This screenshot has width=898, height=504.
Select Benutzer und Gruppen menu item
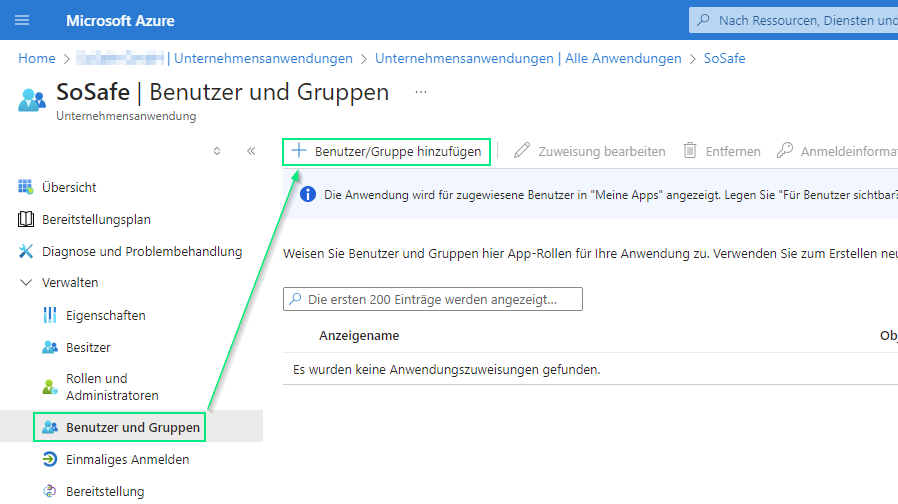tap(132, 428)
